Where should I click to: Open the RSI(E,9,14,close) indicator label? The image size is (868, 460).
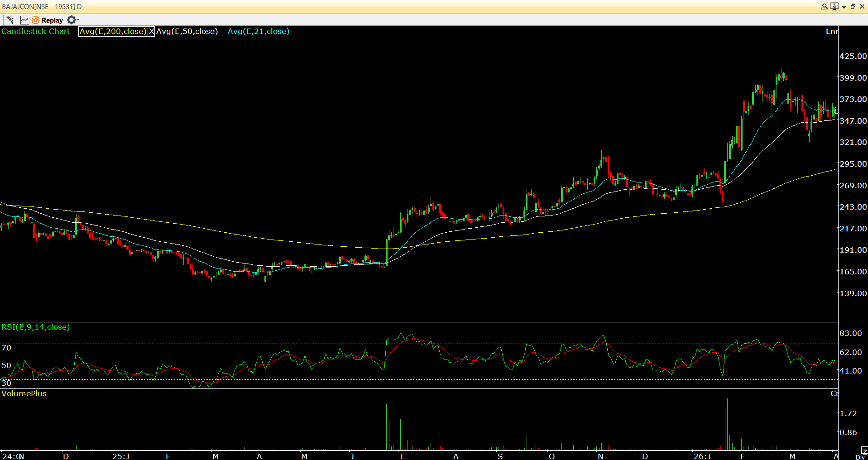36,327
